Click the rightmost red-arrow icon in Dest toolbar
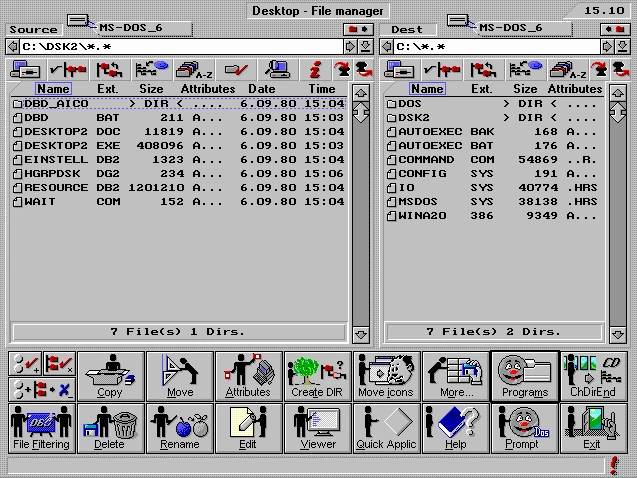This screenshot has height=478, width=637. click(620, 70)
